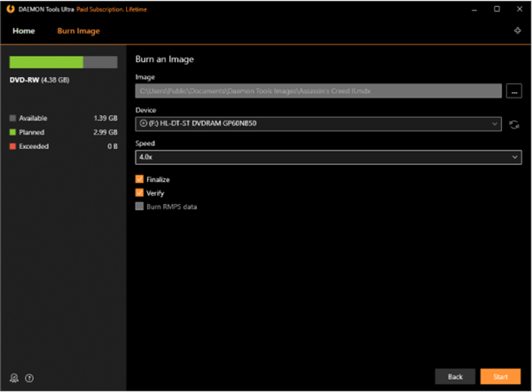Open the Speed dropdown showing 4.0x
The width and height of the screenshot is (532, 392).
click(328, 157)
